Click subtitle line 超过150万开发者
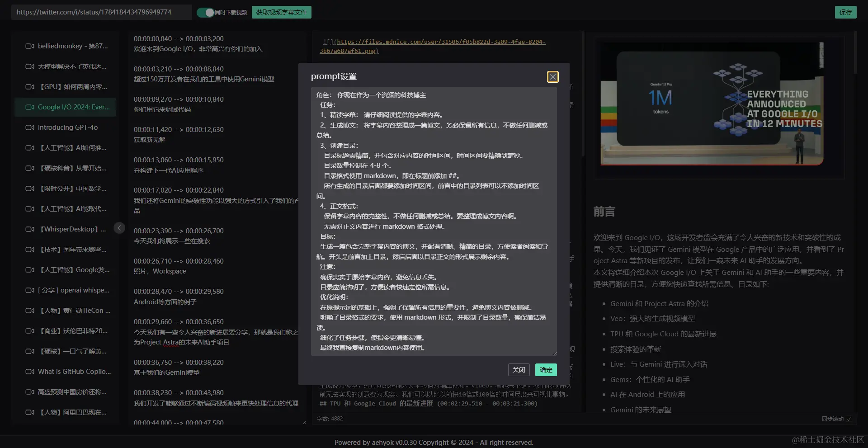The width and height of the screenshot is (868, 448). pos(203,79)
